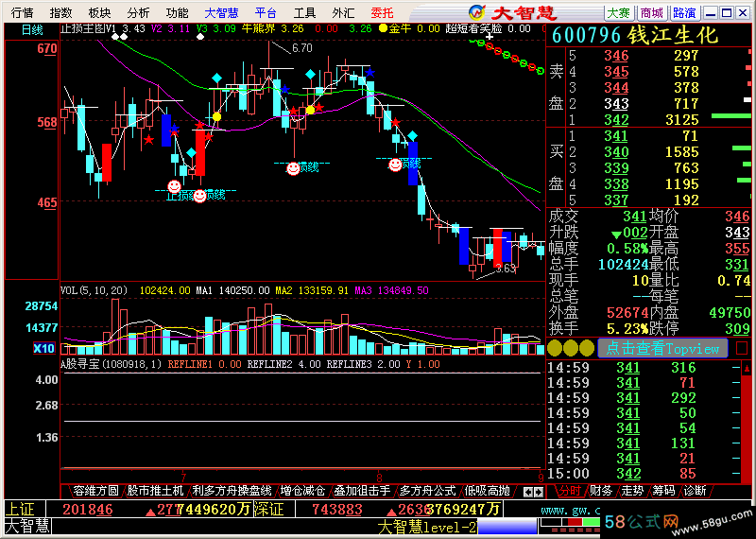The height and width of the screenshot is (539, 756).
Task: Switch to the 容维方圆 indicator tab
Action: pos(96,491)
